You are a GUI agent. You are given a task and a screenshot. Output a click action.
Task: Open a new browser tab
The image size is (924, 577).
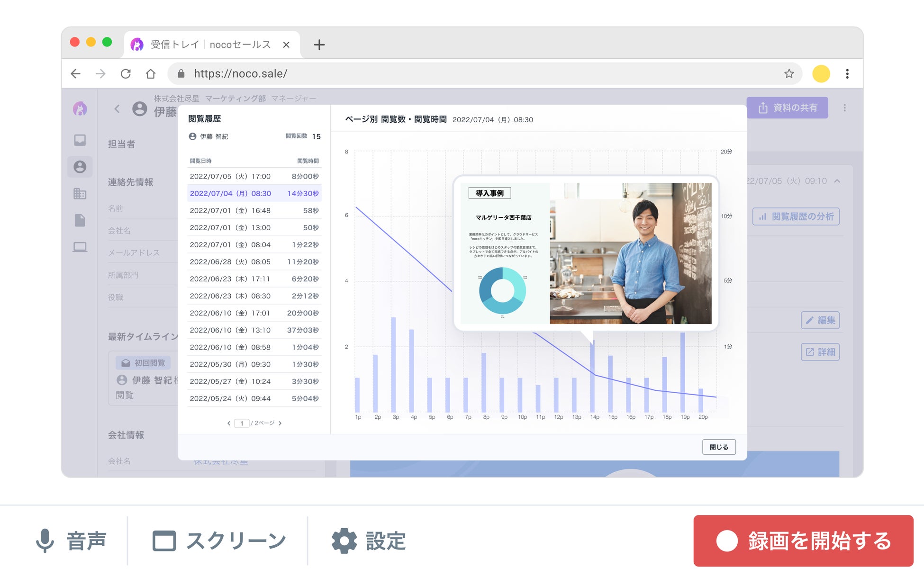coord(319,45)
